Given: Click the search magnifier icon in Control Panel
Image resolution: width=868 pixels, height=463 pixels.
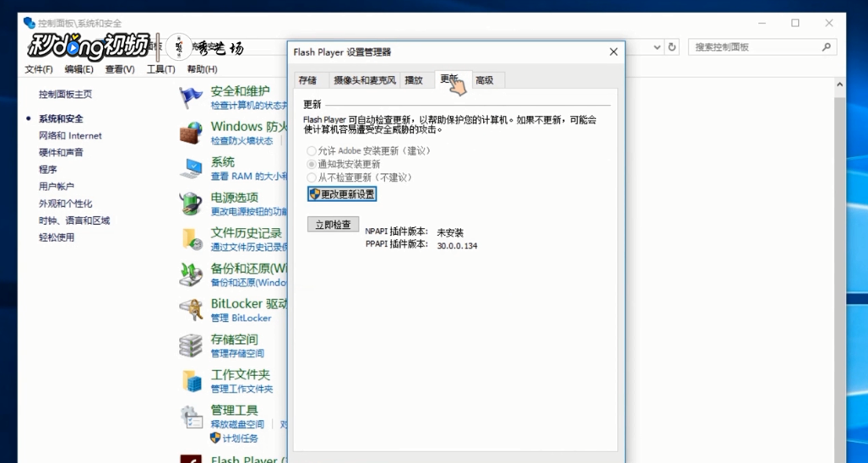Looking at the screenshot, I should (827, 47).
